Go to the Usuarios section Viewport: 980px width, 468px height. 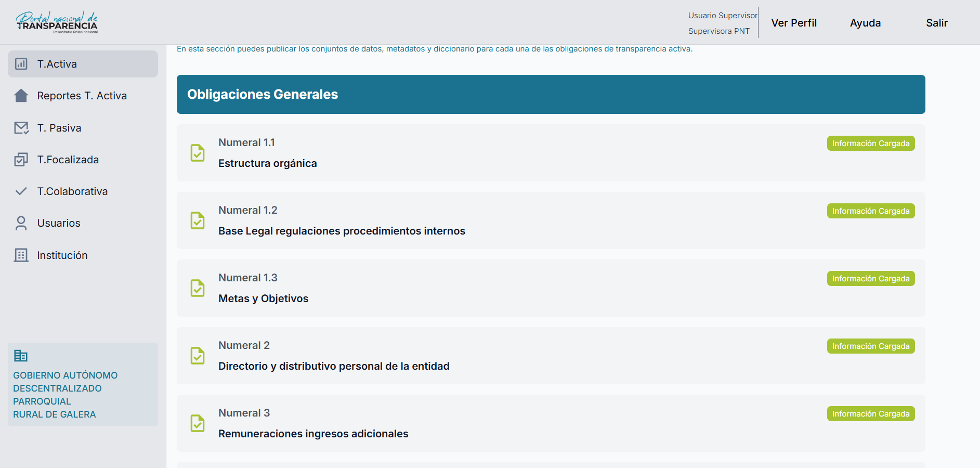pyautogui.click(x=59, y=223)
